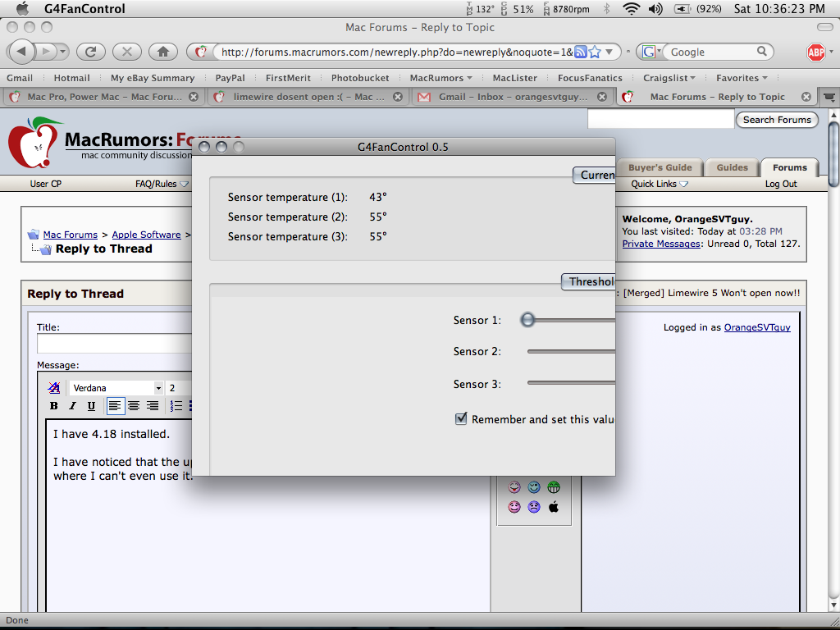This screenshot has width=840, height=630.
Task: Click the OrangeSVTguy username link
Action: [x=757, y=327]
